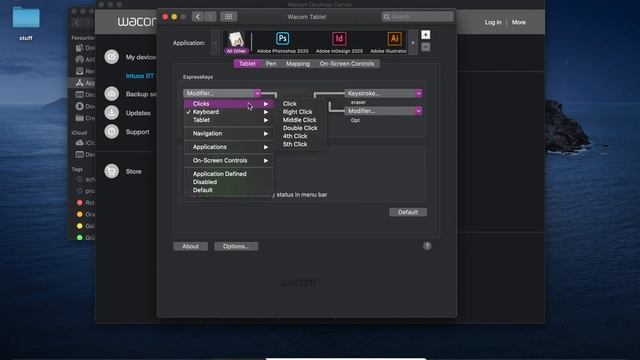The image size is (640, 360).
Task: Choose Middle Click from submenu
Action: [x=300, y=120]
